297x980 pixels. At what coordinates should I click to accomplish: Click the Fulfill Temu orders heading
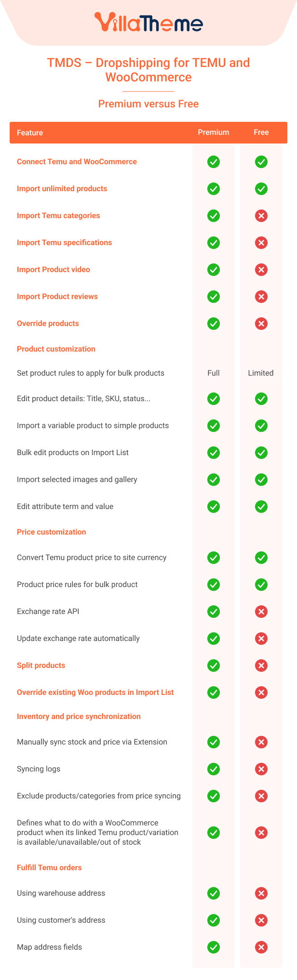click(x=49, y=868)
